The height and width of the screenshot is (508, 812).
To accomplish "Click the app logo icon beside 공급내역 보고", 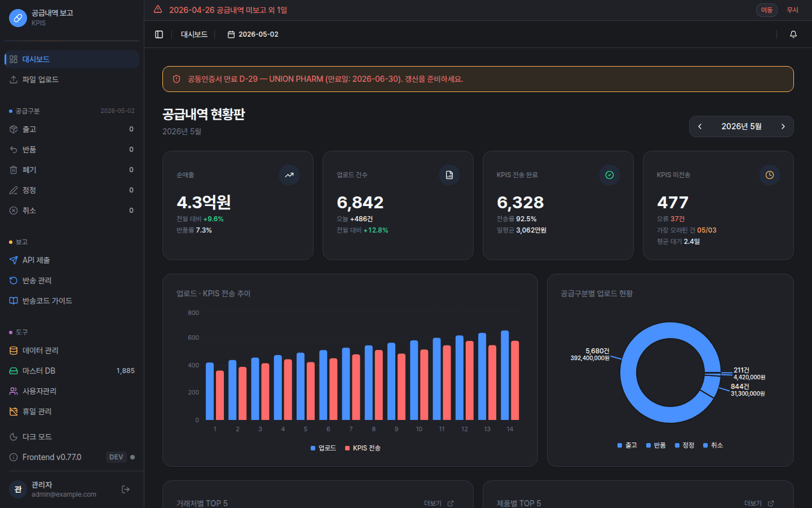I will pyautogui.click(x=18, y=18).
